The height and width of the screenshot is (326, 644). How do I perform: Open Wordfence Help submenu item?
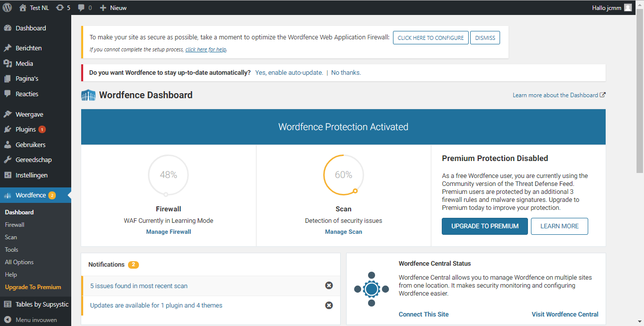point(11,275)
